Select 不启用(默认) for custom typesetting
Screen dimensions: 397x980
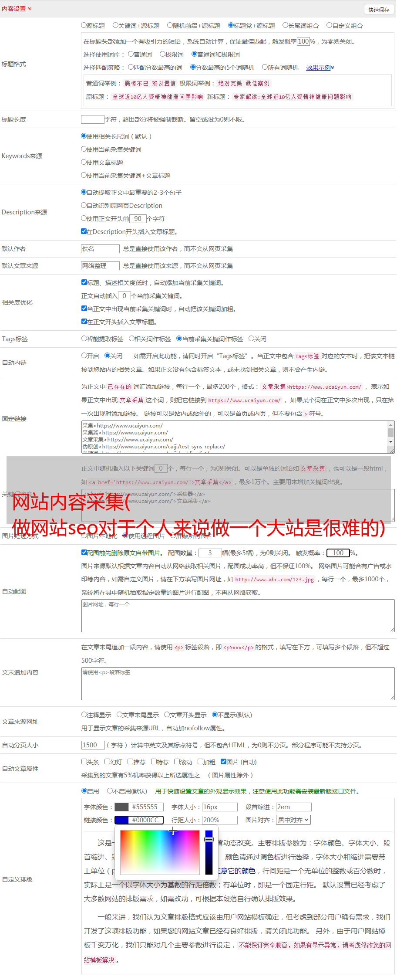[110, 791]
